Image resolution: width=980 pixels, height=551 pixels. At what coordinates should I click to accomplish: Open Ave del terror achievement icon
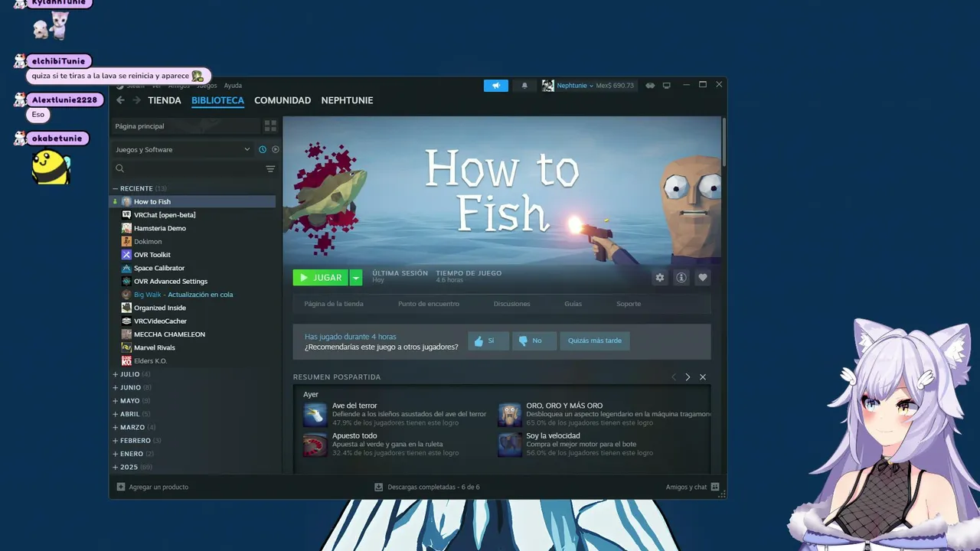coord(315,415)
